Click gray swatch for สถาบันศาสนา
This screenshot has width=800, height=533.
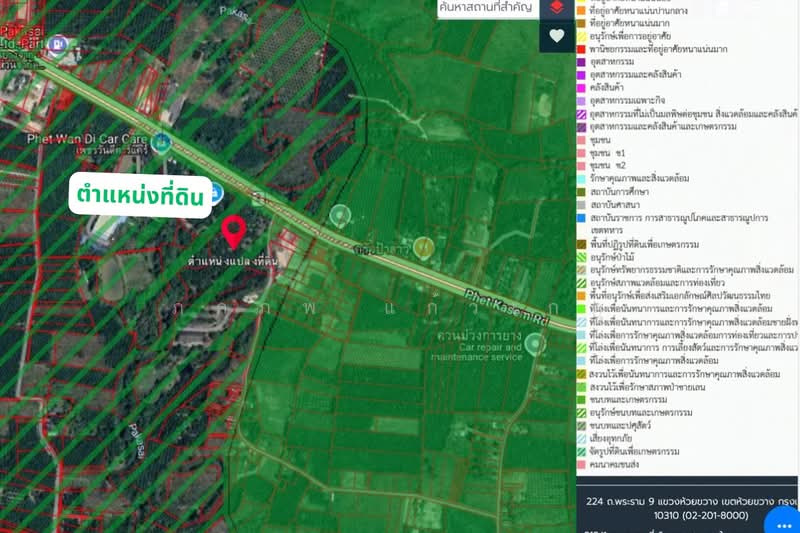tap(581, 205)
